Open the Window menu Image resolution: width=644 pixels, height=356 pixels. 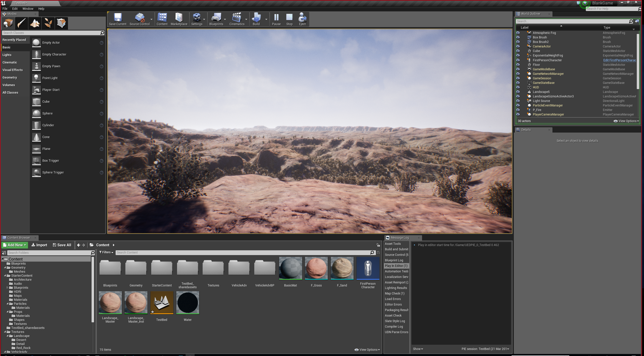click(x=28, y=9)
